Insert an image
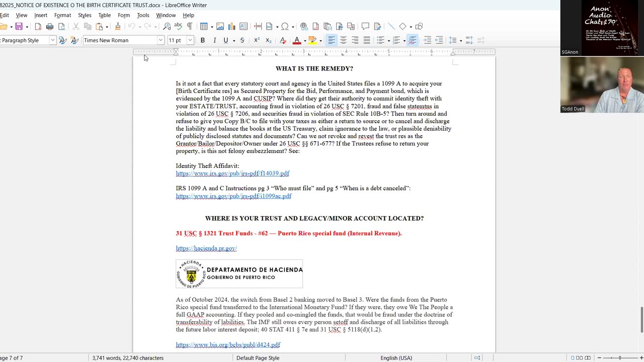The width and height of the screenshot is (644, 362). tap(220, 27)
